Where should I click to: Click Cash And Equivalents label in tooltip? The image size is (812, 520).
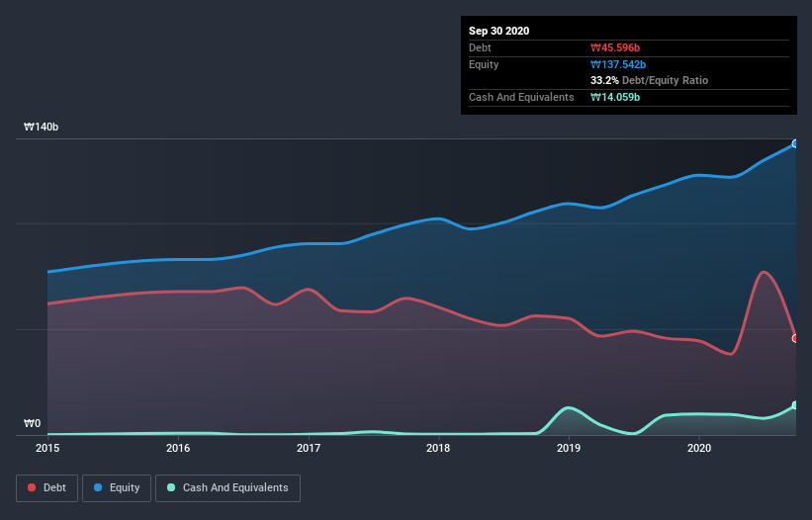(x=521, y=97)
